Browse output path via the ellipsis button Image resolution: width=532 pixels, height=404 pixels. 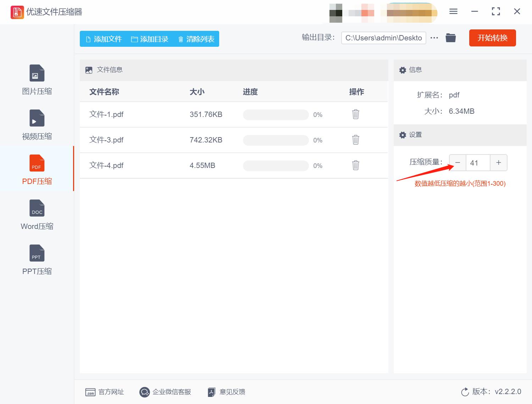[434, 38]
